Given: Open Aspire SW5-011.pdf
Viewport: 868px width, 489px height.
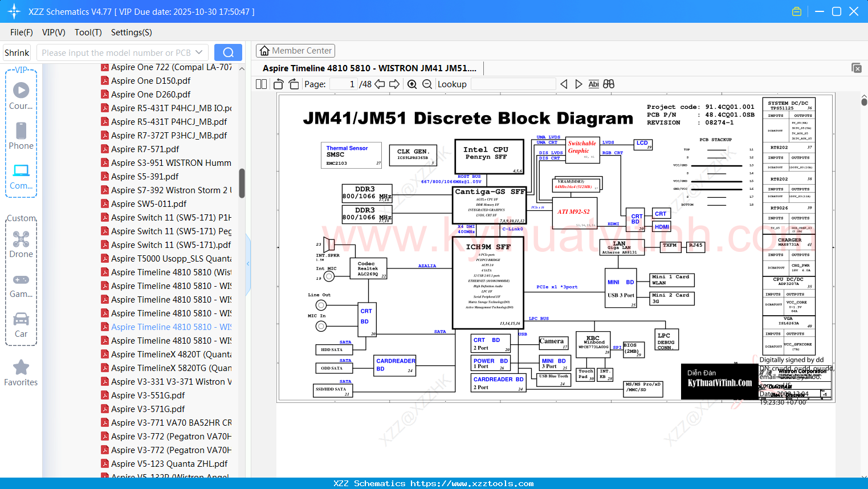Looking at the screenshot, I should pyautogui.click(x=149, y=204).
